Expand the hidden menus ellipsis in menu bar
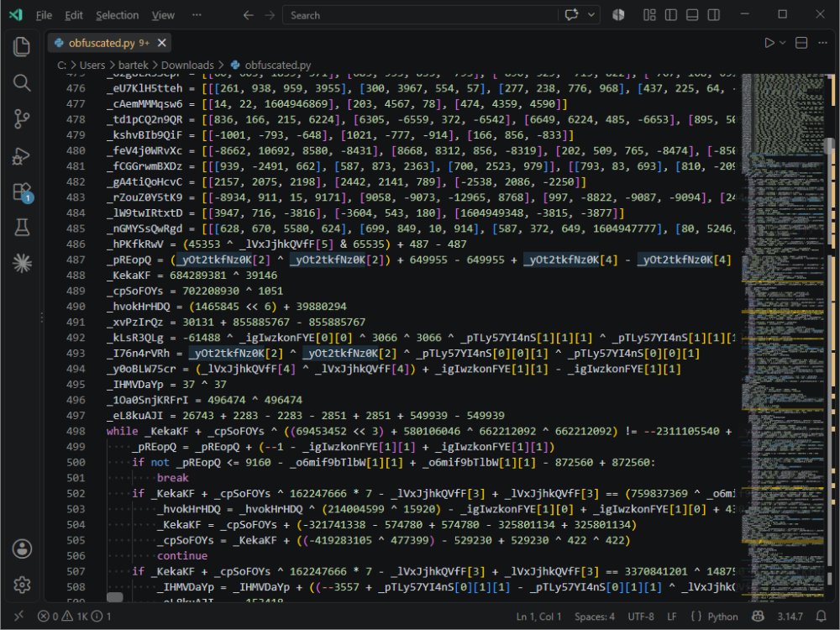Screen dimensions: 840x630 coord(197,15)
